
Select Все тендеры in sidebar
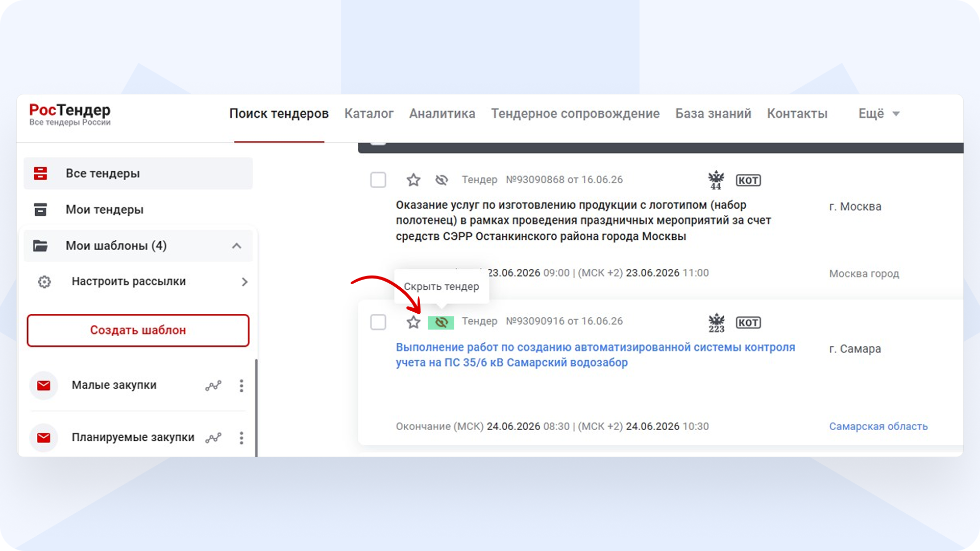(x=138, y=173)
